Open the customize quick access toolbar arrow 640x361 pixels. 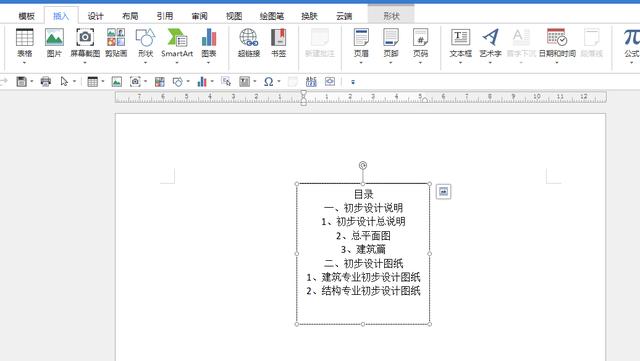coord(353,82)
